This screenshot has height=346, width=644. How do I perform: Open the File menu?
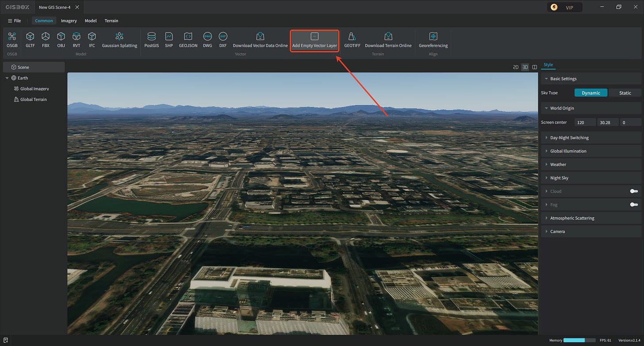[x=14, y=21]
